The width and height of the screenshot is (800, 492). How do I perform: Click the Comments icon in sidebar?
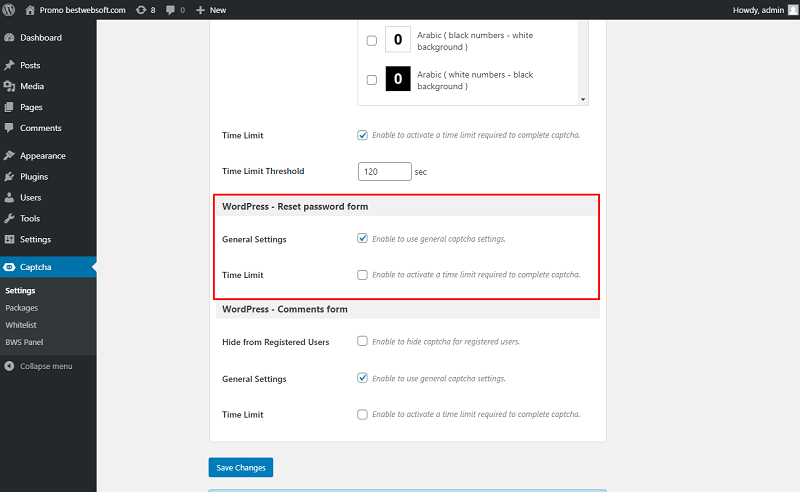pos(9,128)
